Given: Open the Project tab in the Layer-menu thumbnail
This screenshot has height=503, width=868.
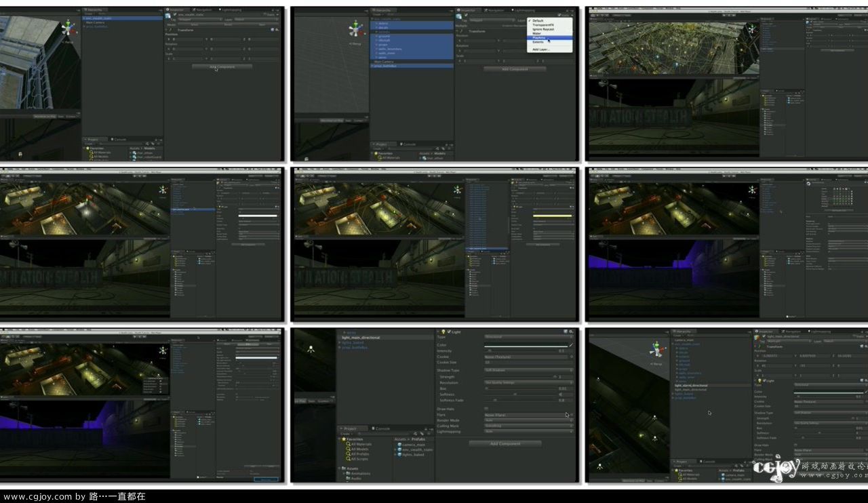Looking at the screenshot, I should click(382, 144).
